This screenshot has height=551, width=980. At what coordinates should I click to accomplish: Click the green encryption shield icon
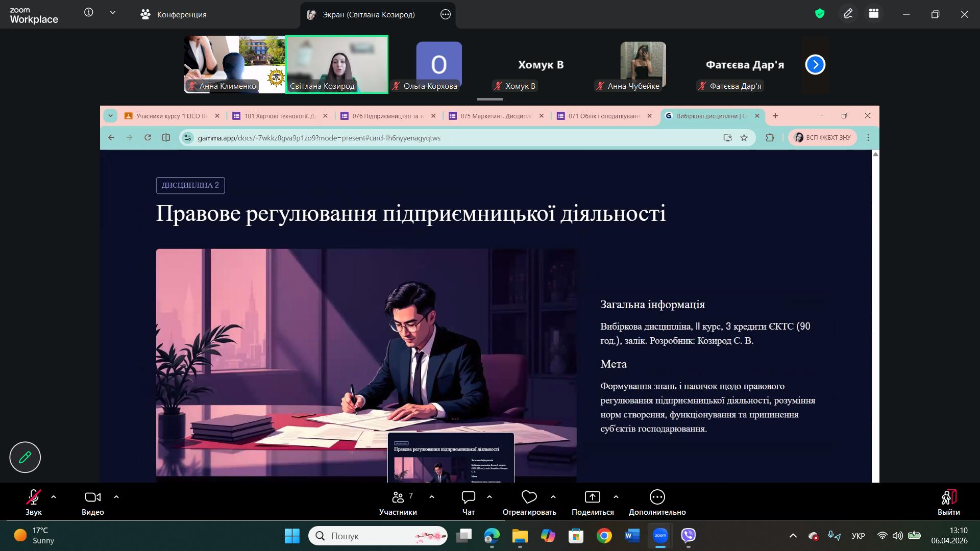(x=820, y=14)
